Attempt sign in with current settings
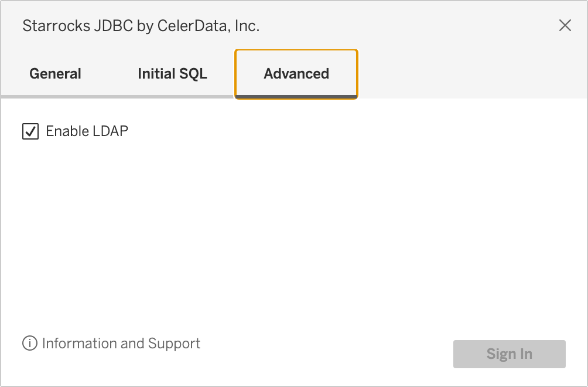This screenshot has width=588, height=387. (508, 354)
